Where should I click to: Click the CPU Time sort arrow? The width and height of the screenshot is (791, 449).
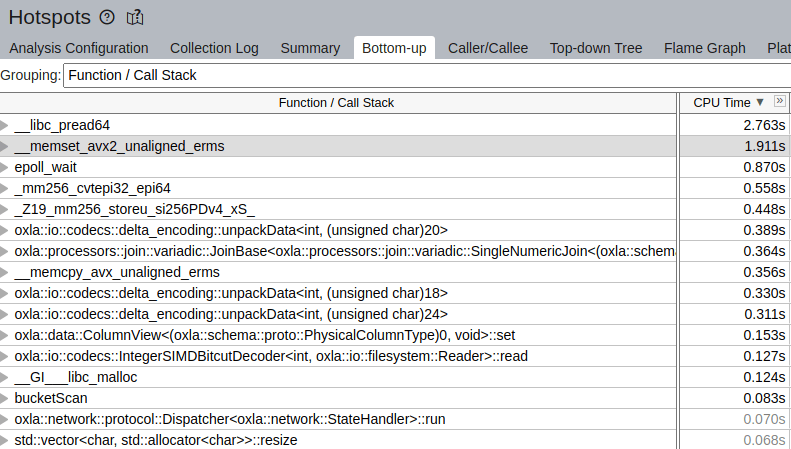(x=760, y=102)
